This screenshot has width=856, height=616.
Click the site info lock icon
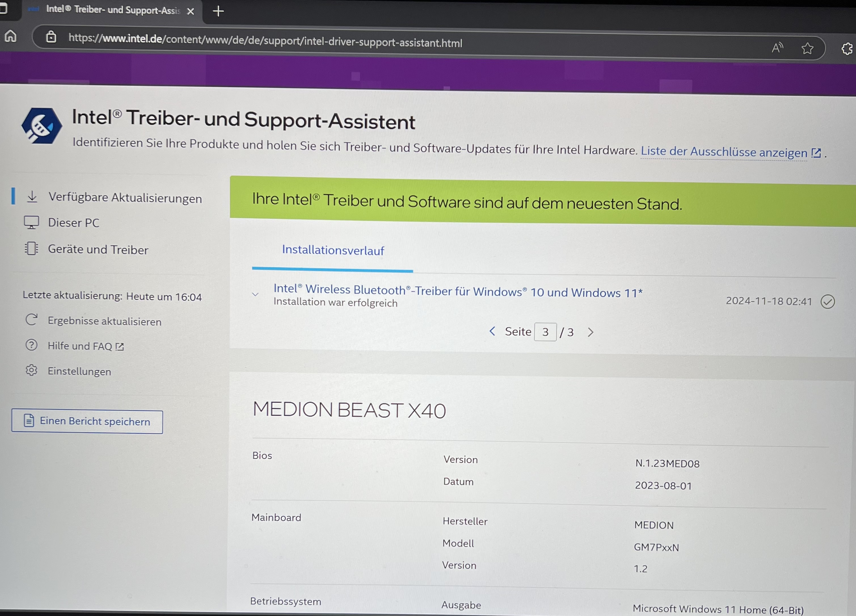click(x=51, y=37)
